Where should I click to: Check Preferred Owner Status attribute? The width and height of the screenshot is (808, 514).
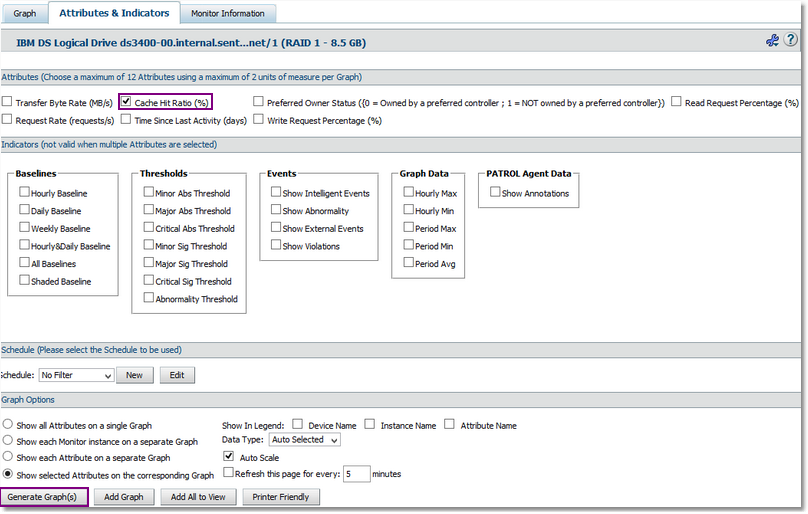pos(258,102)
